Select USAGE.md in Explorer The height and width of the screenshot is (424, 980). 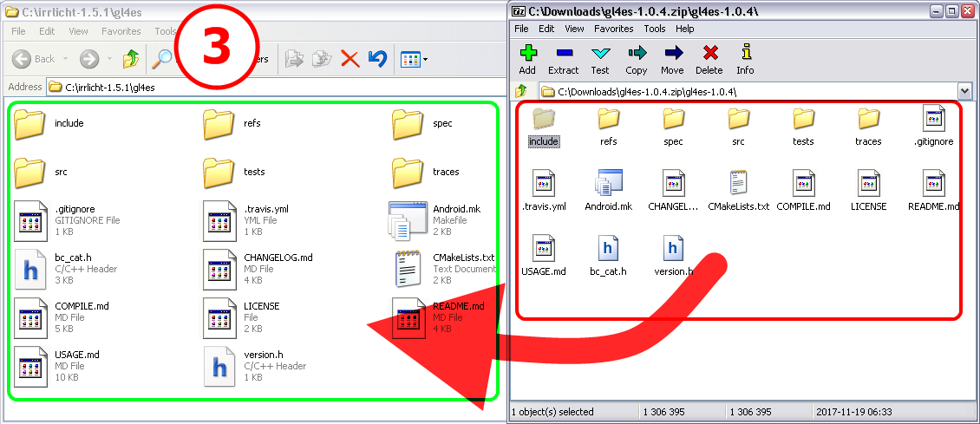[56, 366]
